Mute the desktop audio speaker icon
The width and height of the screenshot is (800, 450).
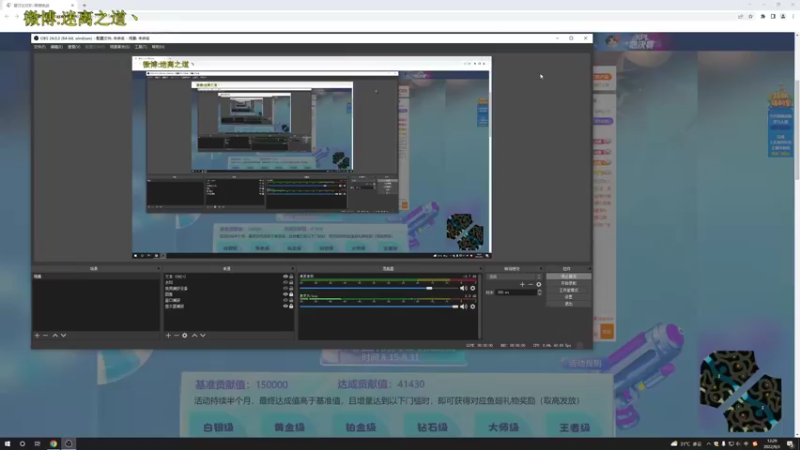463,288
